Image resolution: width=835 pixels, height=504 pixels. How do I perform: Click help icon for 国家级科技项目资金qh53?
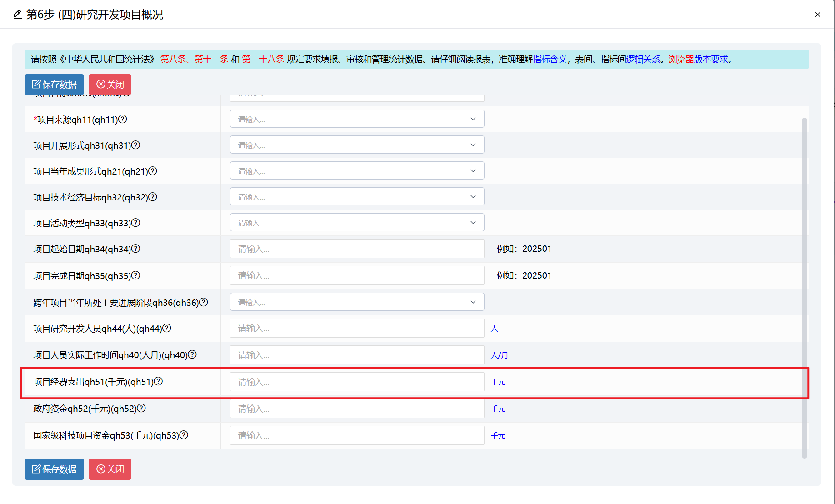click(184, 435)
